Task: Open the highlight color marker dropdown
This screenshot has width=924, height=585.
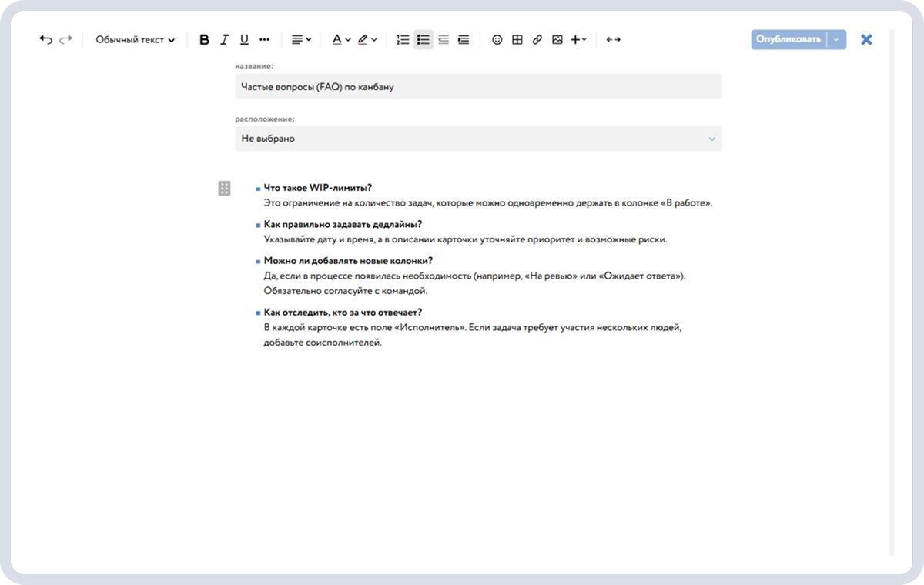Action: (x=367, y=40)
